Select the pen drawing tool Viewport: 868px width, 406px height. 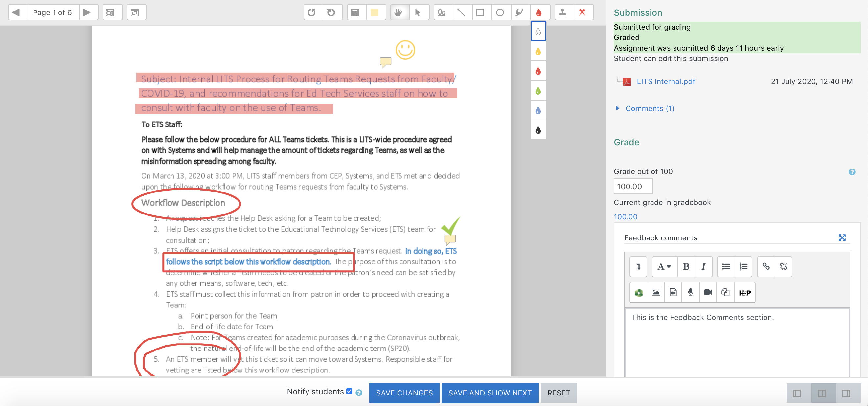coord(442,12)
